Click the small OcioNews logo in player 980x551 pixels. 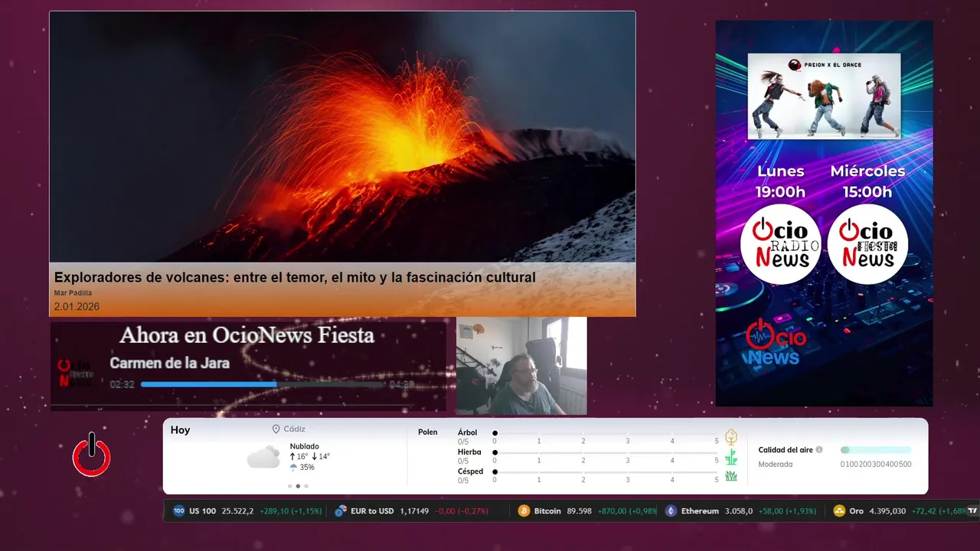point(76,373)
